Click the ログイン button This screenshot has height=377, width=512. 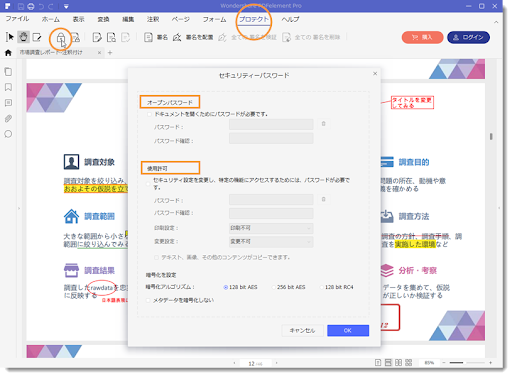468,37
